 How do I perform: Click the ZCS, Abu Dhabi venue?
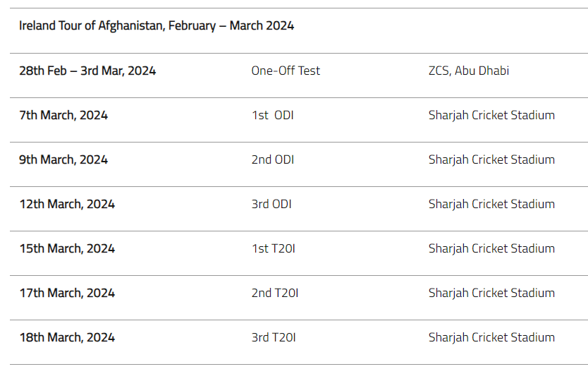point(469,71)
